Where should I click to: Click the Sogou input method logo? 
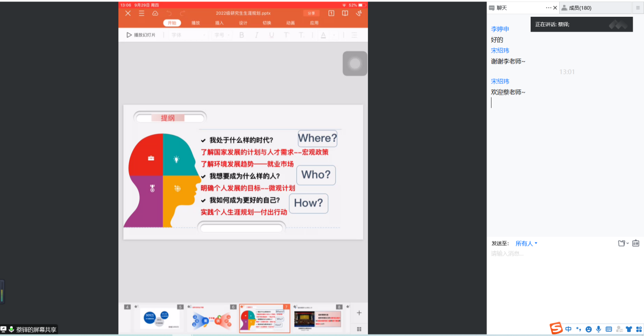(557, 329)
